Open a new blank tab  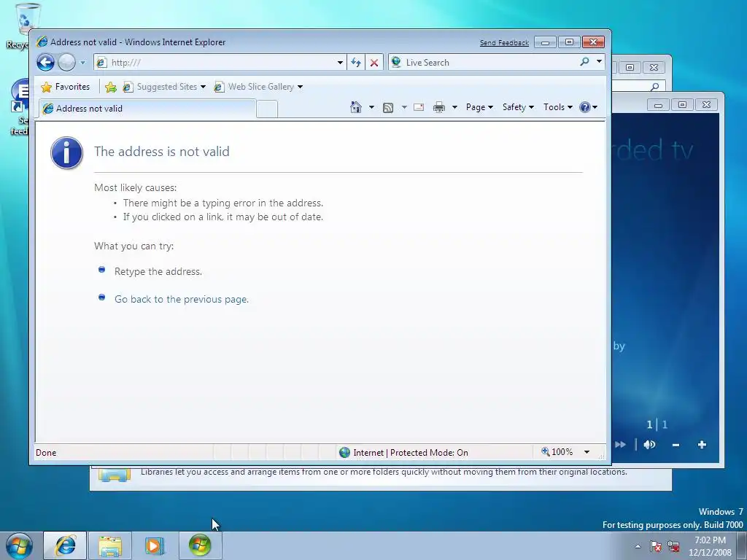tap(267, 109)
